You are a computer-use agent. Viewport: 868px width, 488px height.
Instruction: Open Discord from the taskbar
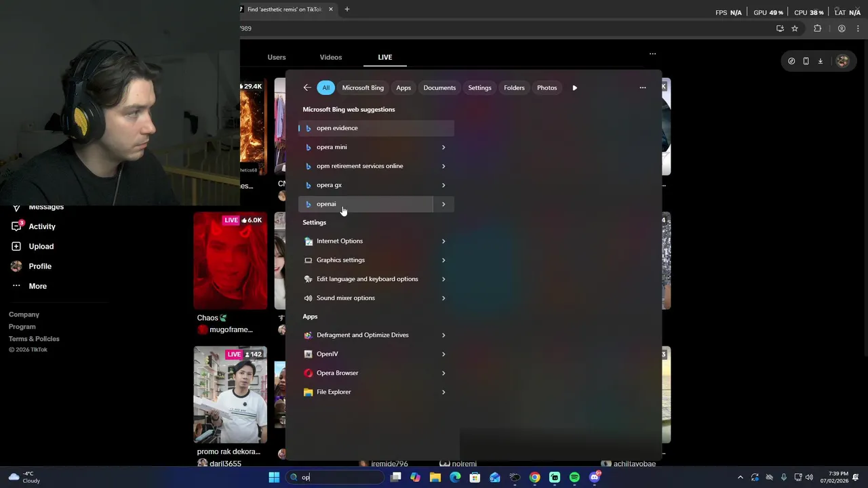(x=595, y=477)
